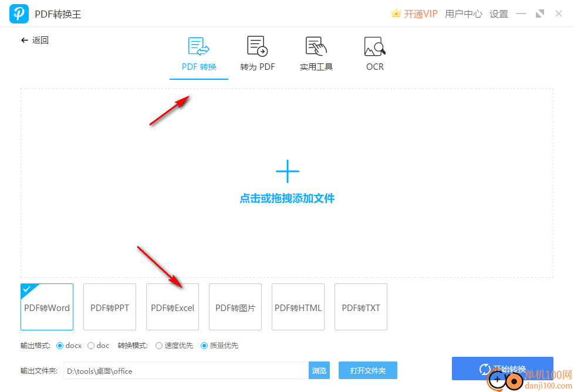
Task: Click the 开始转换 button
Action: [x=502, y=369]
